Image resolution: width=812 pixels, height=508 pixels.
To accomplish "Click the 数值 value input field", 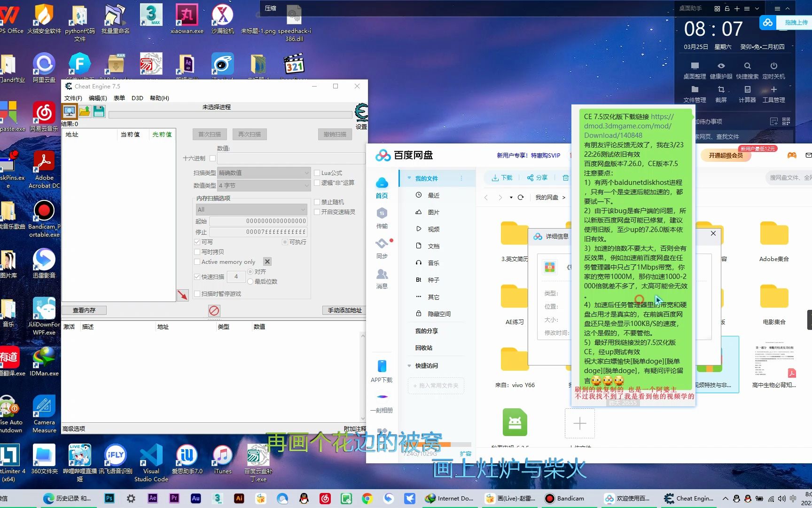I will coord(291,159).
